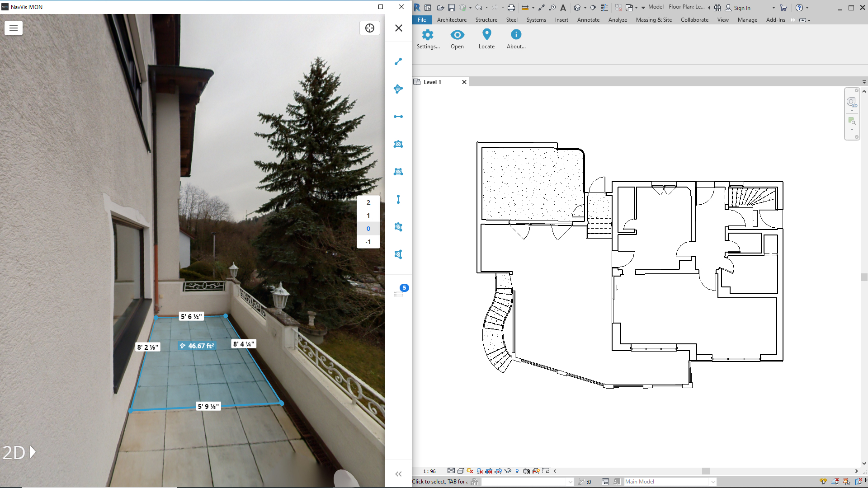868x488 pixels.
Task: Open the IVION hamburger menu
Action: (14, 28)
